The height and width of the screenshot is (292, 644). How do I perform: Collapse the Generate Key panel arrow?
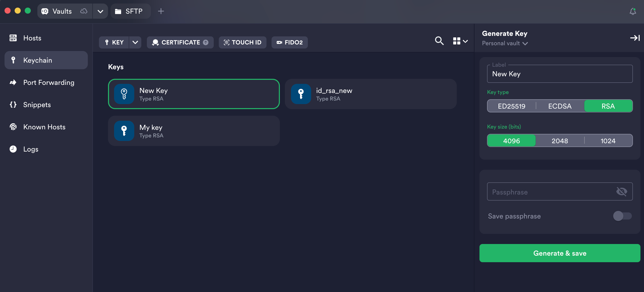635,38
